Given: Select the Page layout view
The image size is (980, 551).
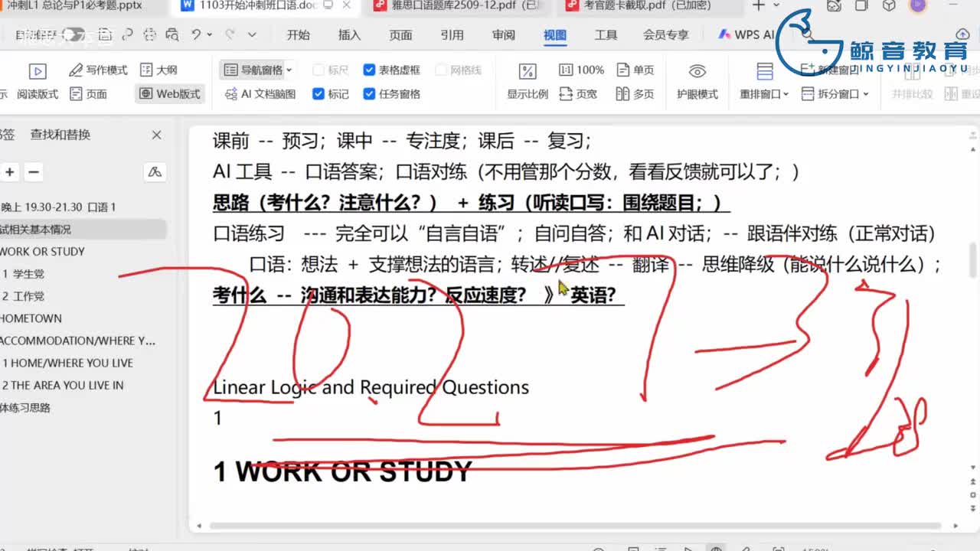Looking at the screenshot, I should (x=88, y=94).
